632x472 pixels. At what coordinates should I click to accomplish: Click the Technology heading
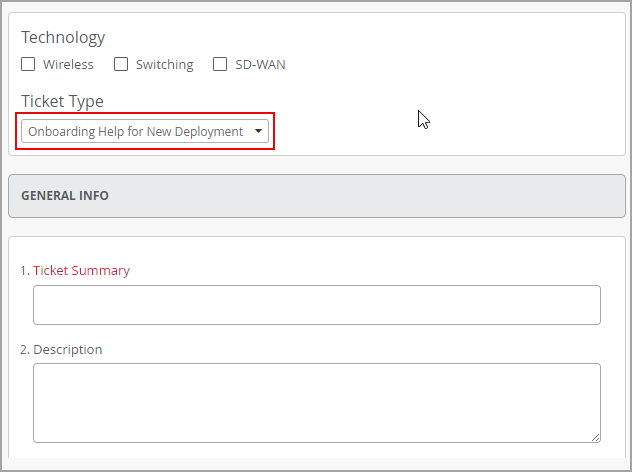click(63, 37)
